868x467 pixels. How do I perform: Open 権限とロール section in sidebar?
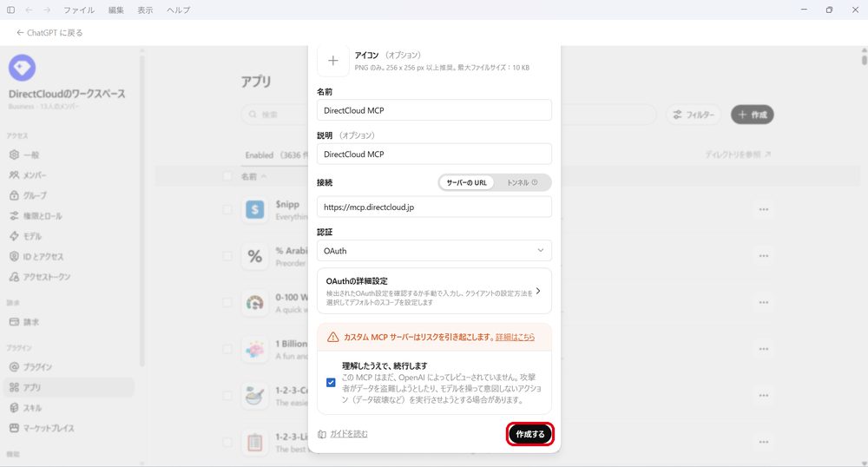69,216
